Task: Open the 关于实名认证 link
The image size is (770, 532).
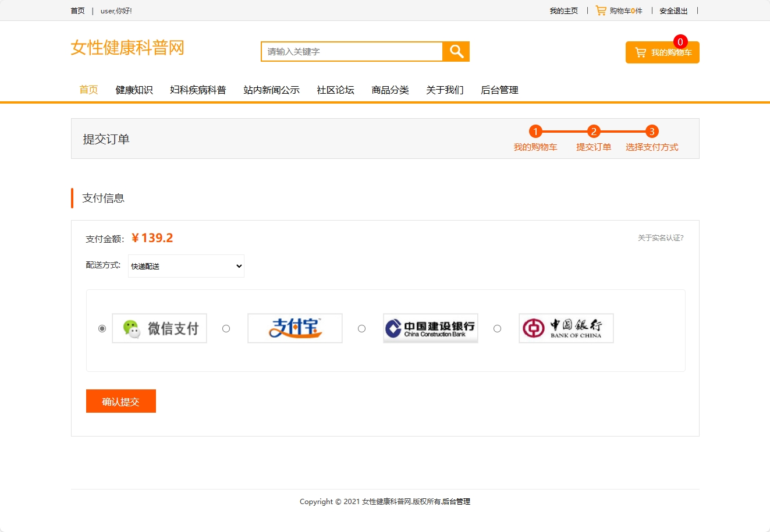Action: pyautogui.click(x=661, y=237)
